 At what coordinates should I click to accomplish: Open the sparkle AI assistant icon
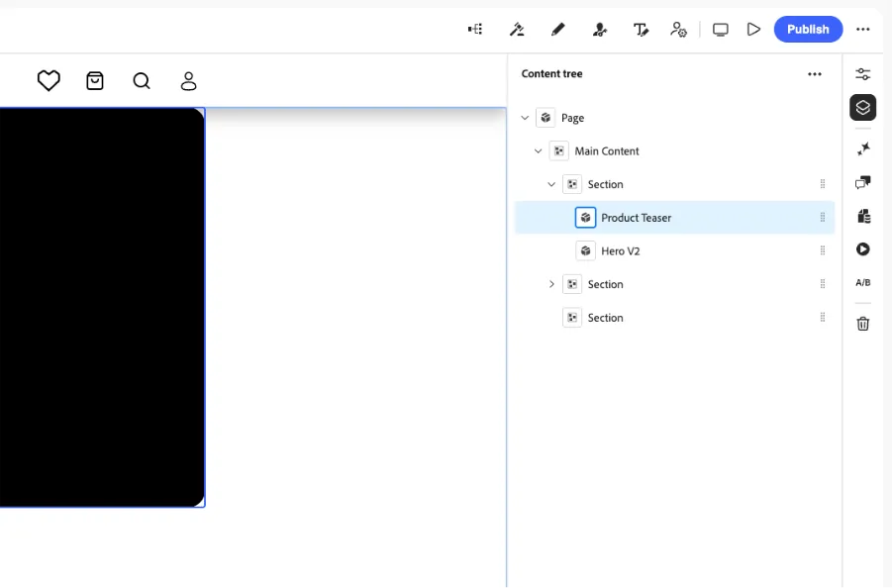tap(863, 149)
